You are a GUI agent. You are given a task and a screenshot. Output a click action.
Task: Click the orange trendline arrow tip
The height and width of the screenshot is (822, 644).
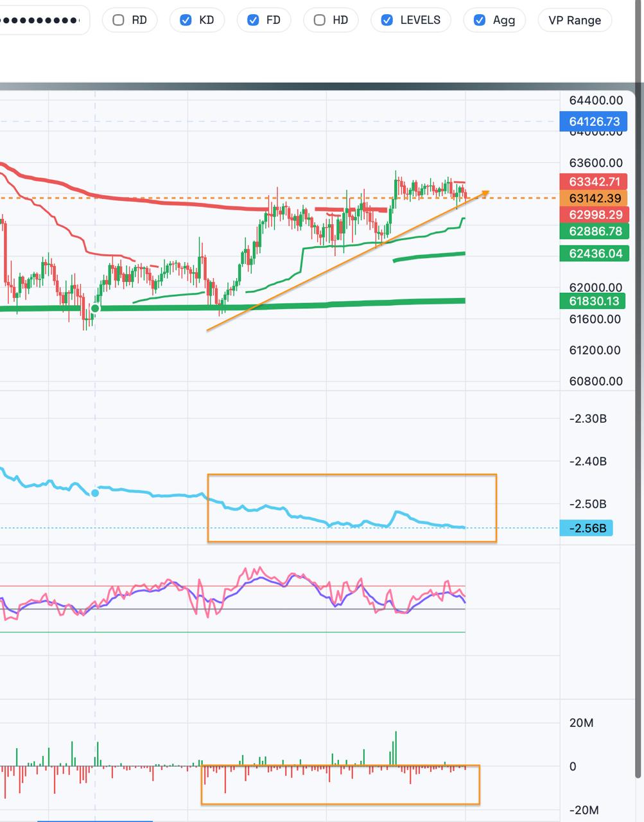(x=487, y=191)
